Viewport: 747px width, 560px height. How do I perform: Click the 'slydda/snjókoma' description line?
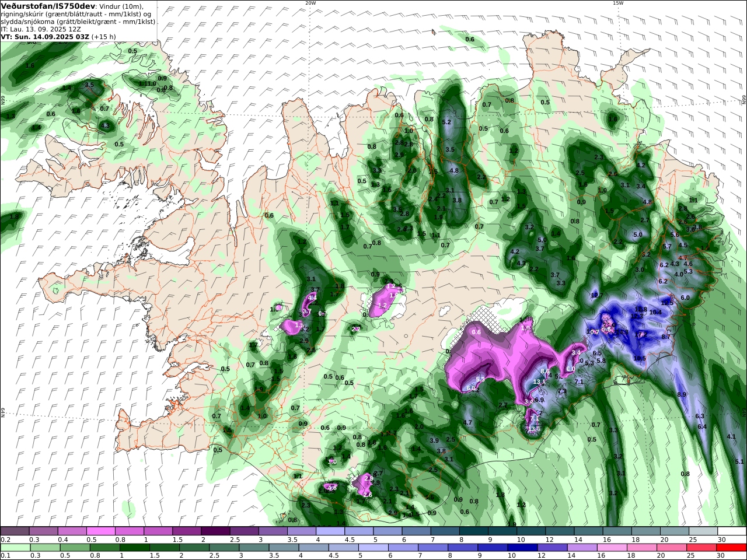[x=78, y=22]
